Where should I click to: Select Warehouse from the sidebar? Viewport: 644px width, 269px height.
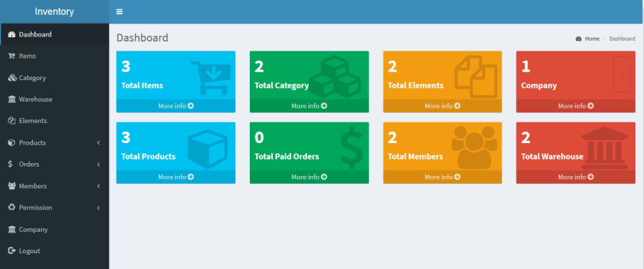54,99
